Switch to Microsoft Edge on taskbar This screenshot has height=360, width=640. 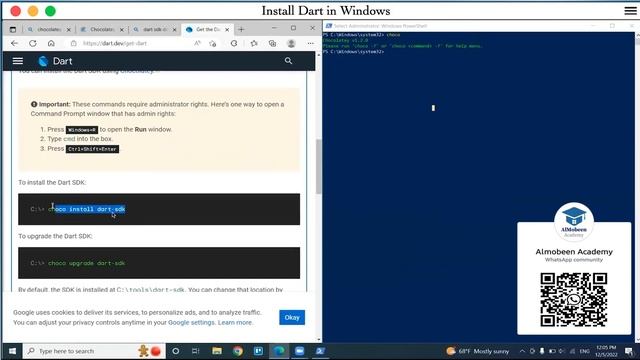click(x=279, y=351)
